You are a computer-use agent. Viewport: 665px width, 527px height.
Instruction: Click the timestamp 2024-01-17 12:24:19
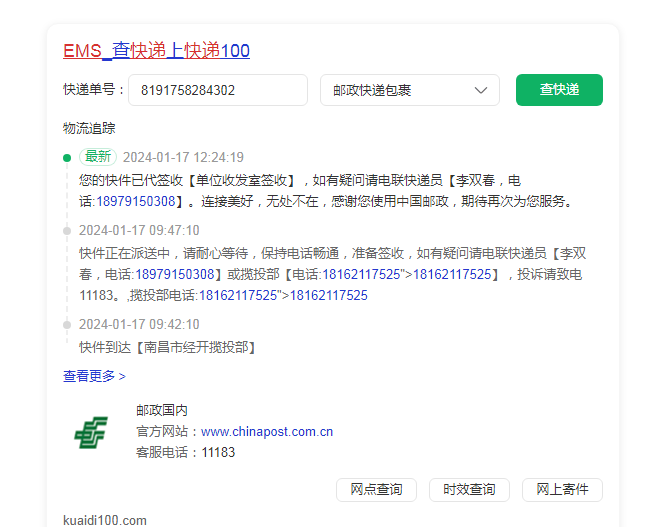183,157
